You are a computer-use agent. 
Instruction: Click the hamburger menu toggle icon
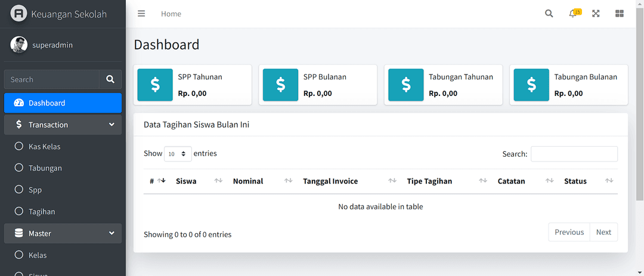point(141,14)
